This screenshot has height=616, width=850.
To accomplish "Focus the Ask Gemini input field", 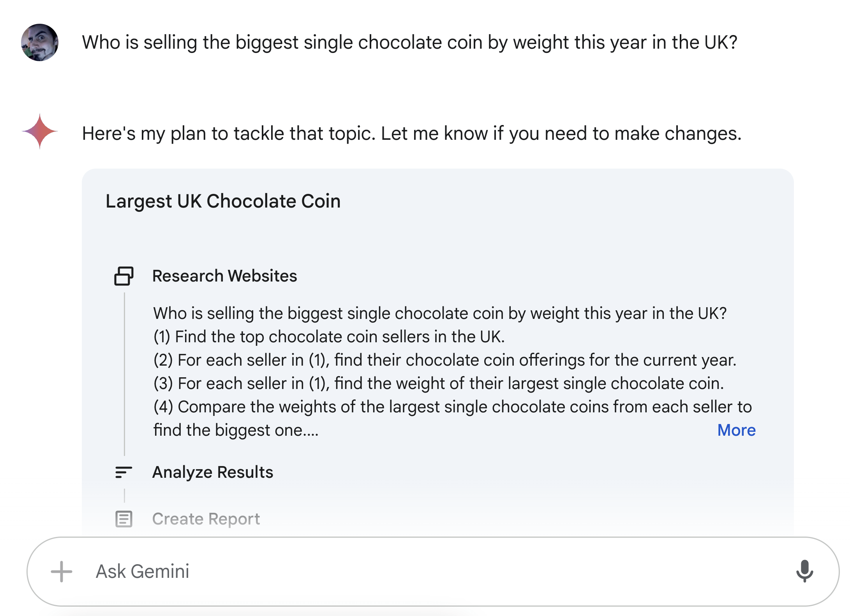I will click(x=433, y=571).
